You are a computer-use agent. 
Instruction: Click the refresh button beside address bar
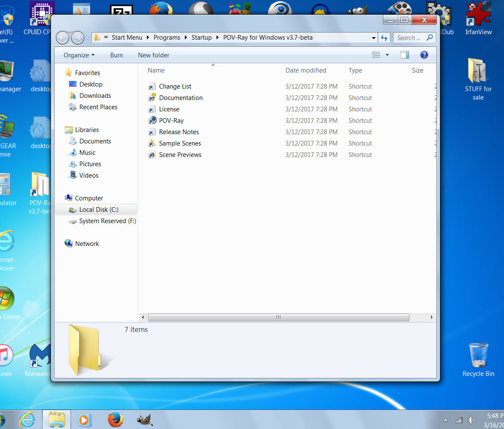(384, 38)
